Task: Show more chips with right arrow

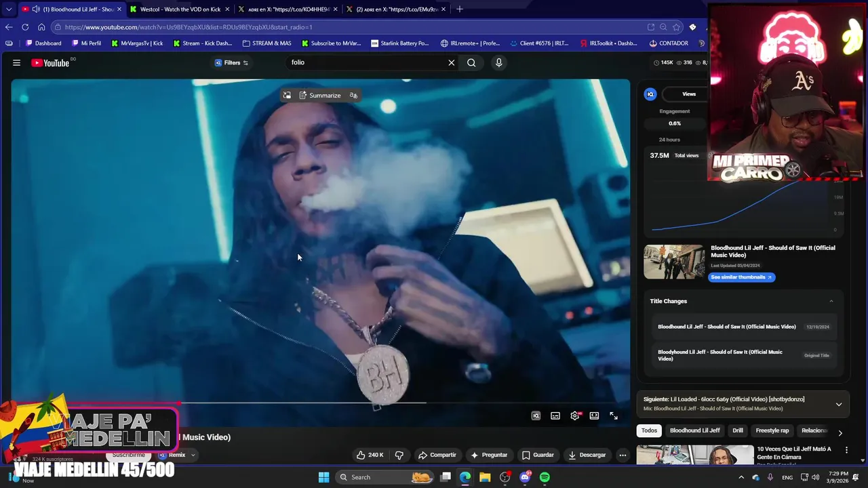Action: (840, 432)
